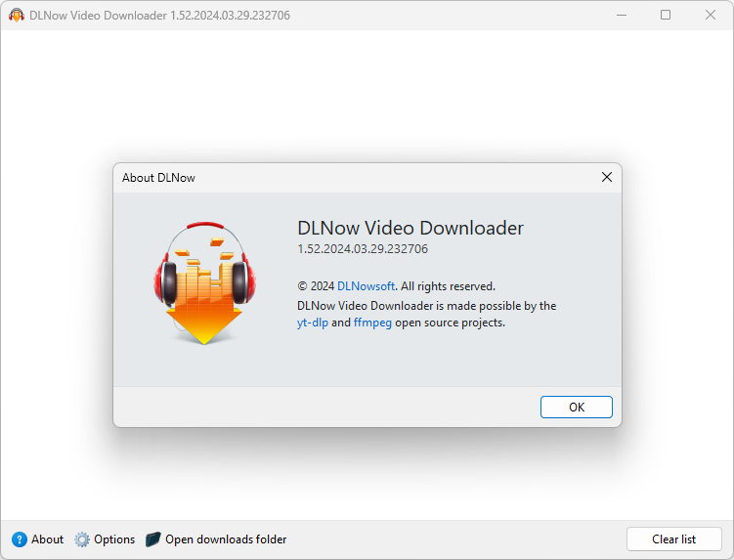
Task: Click the Options gear icon
Action: click(82, 539)
